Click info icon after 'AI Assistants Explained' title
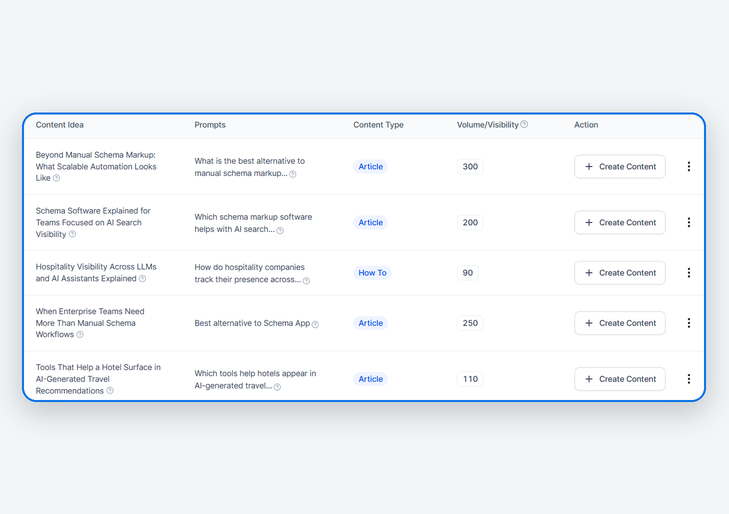Viewport: 729px width, 514px height. (x=142, y=278)
